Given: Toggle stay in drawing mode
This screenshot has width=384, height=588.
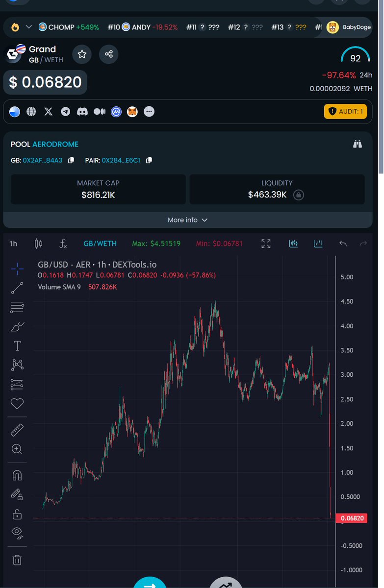Looking at the screenshot, I should 17,494.
